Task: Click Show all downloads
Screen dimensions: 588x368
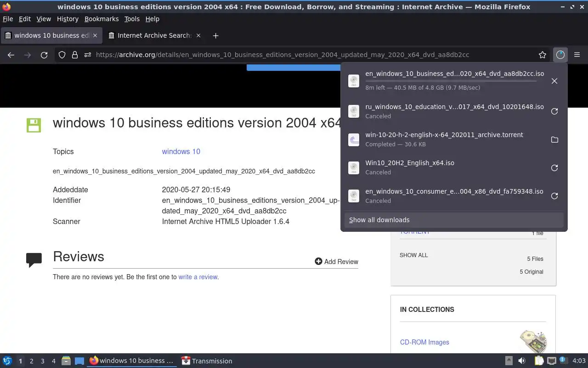Action: pos(454,220)
